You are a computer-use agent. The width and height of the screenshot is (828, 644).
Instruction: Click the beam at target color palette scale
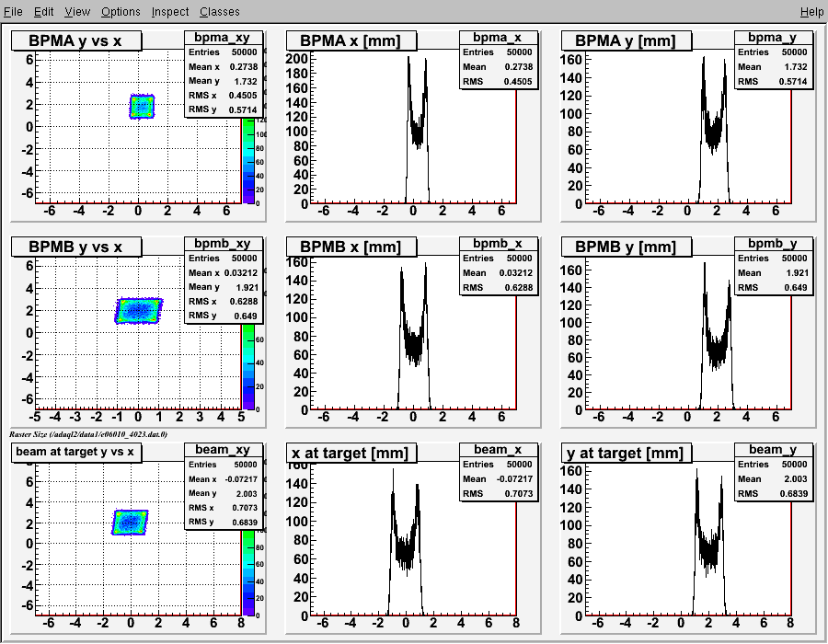pos(248,573)
